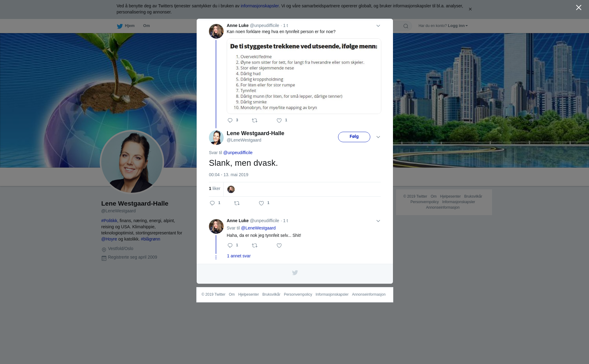Screen dimensions: 589x364
Task: Like the 'Slank, men dvask.' tweet
Action: tap(261, 203)
